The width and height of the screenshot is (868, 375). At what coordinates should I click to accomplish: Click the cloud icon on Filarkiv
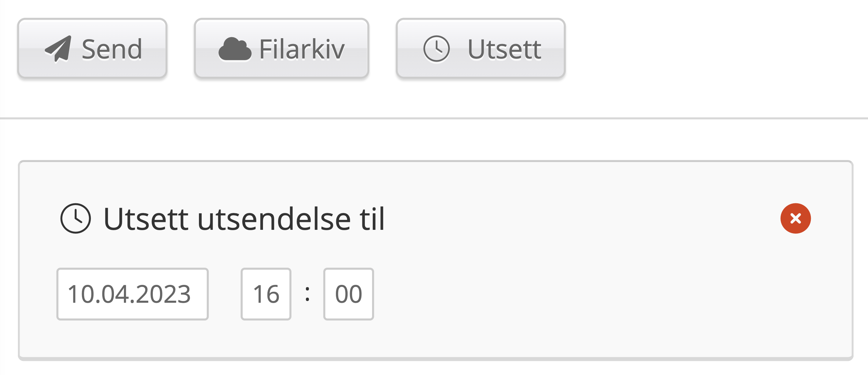(235, 49)
